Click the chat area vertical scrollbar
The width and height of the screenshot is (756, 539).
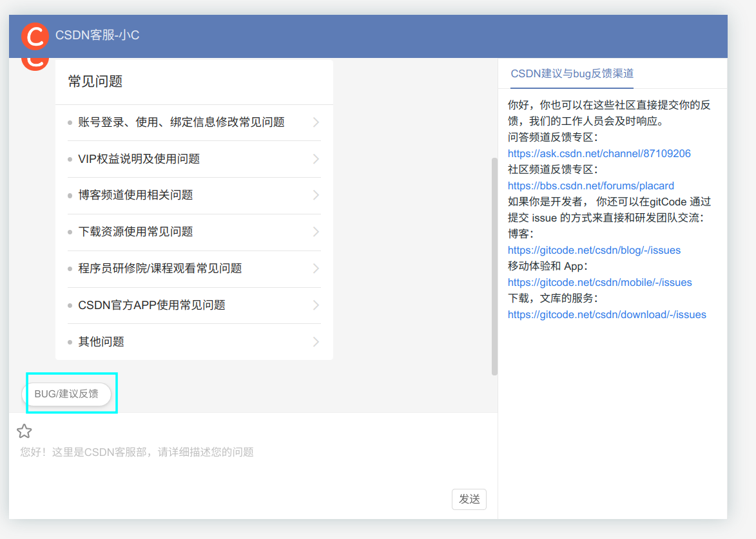[x=494, y=266]
